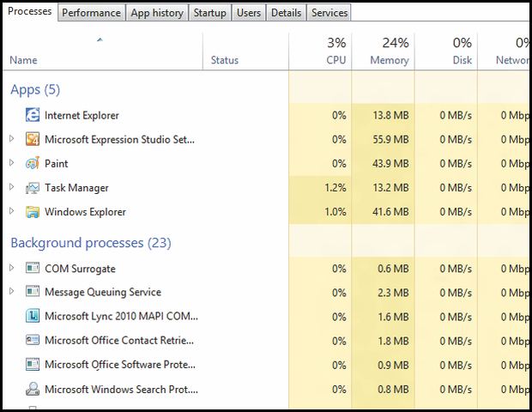Image resolution: width=532 pixels, height=412 pixels.
Task: Click the Paint palette icon
Action: (x=33, y=163)
